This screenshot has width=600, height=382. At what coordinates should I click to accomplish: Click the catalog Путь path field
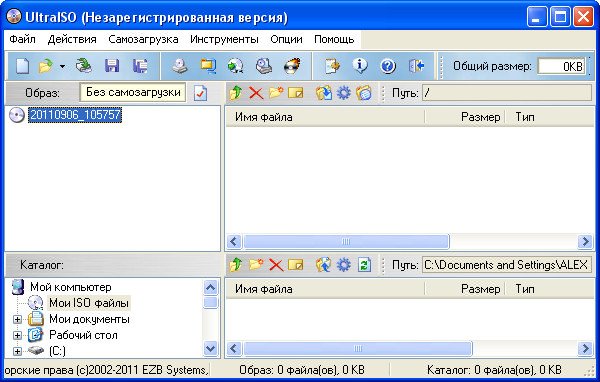tap(507, 265)
